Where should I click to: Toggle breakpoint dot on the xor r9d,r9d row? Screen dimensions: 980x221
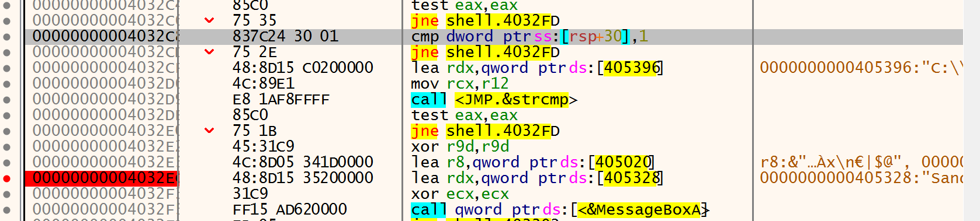point(6,147)
